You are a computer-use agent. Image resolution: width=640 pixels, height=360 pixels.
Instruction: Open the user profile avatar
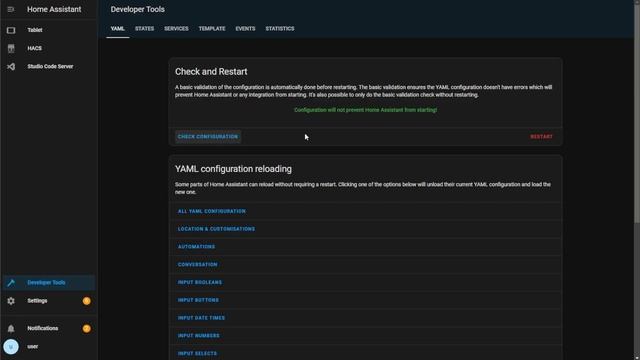click(x=11, y=347)
